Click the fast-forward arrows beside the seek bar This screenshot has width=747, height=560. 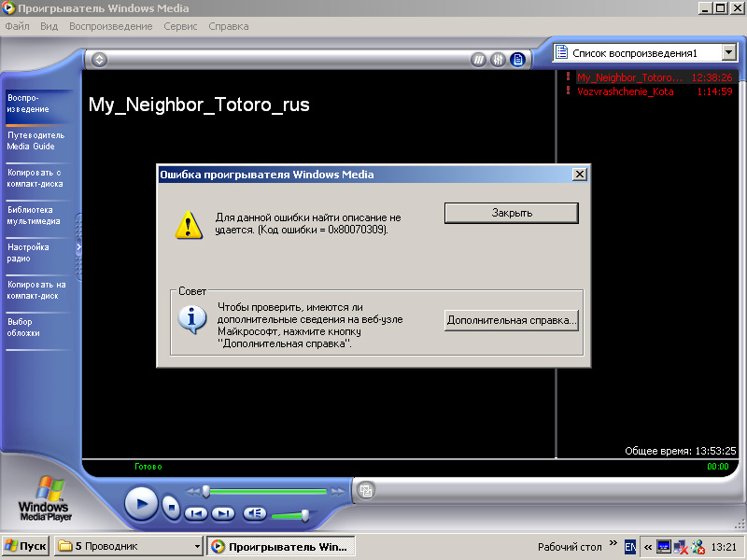(x=338, y=492)
